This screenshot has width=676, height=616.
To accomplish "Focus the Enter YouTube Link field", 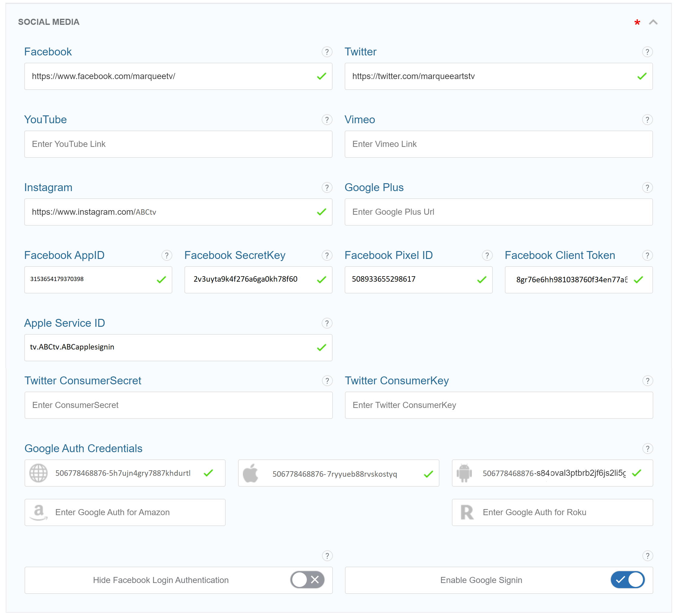I will [x=178, y=144].
